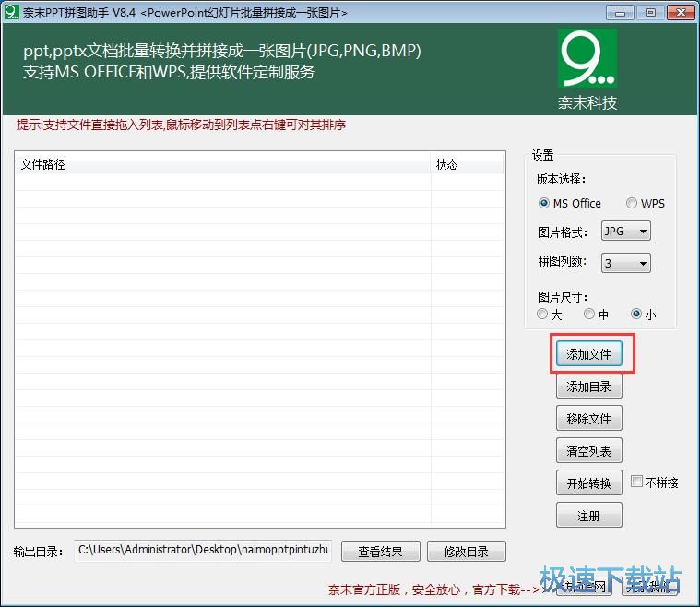This screenshot has height=607, width=700.
Task: Open registration via 注册 button
Action: (x=588, y=516)
